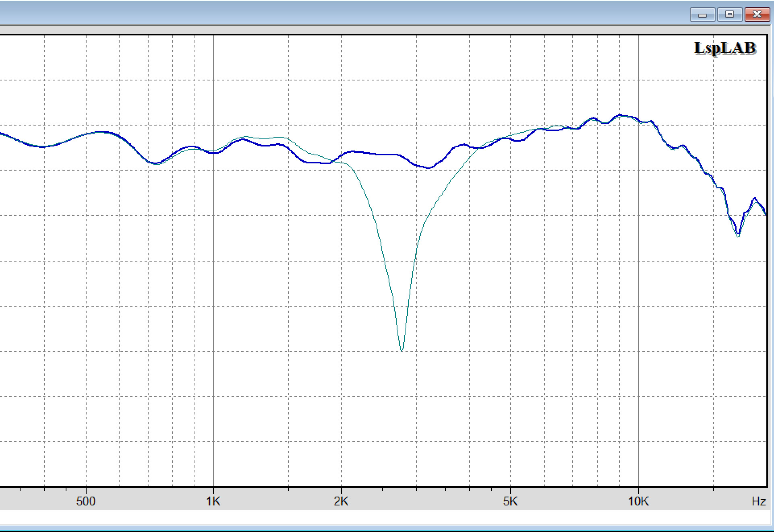Screen dimensions: 774x532
Task: Click the curve's dip at the far right
Action: [738, 234]
